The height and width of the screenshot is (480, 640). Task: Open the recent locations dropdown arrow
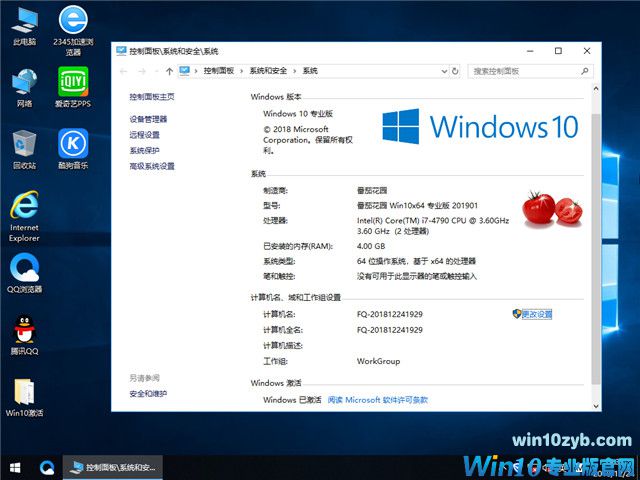tap(156, 71)
